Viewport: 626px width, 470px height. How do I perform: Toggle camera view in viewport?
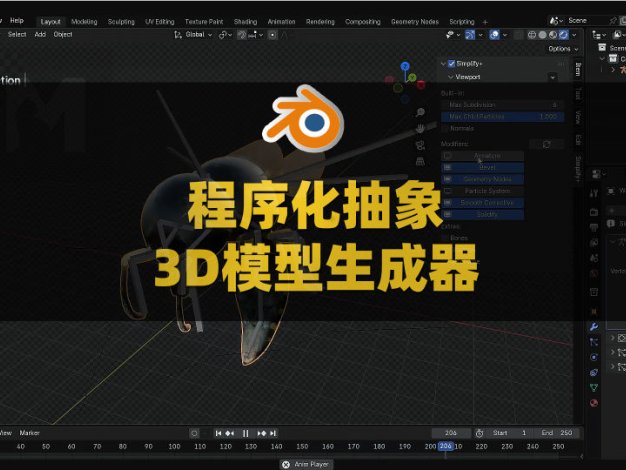(420, 145)
